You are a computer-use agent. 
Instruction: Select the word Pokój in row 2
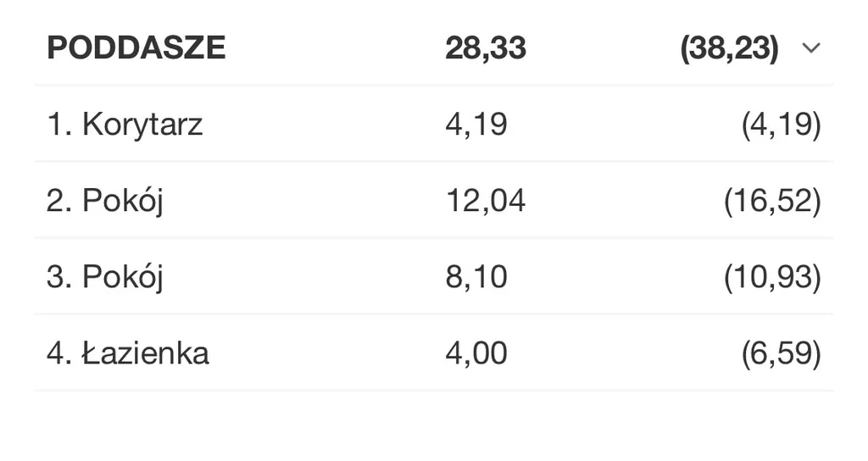click(x=123, y=202)
